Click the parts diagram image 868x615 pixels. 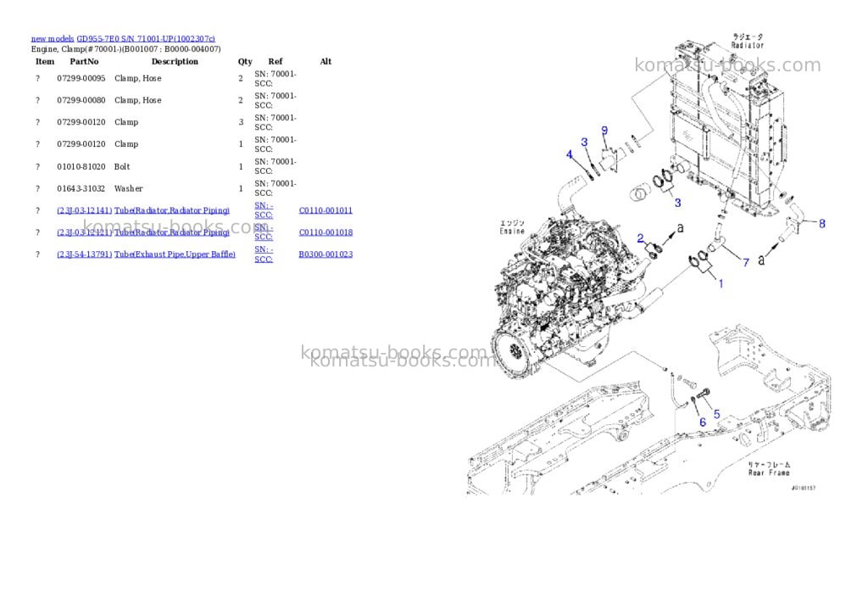pyautogui.click(x=648, y=263)
